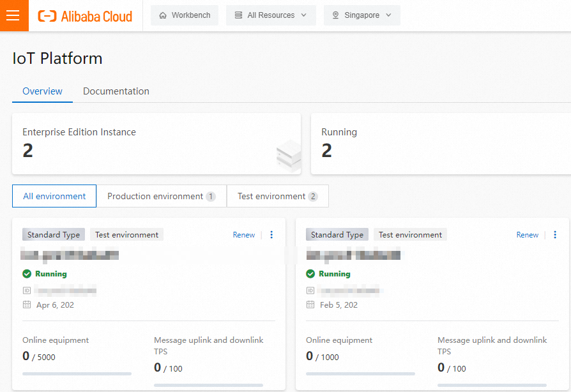Select the All environment filter
This screenshot has height=392, width=571.
54,196
